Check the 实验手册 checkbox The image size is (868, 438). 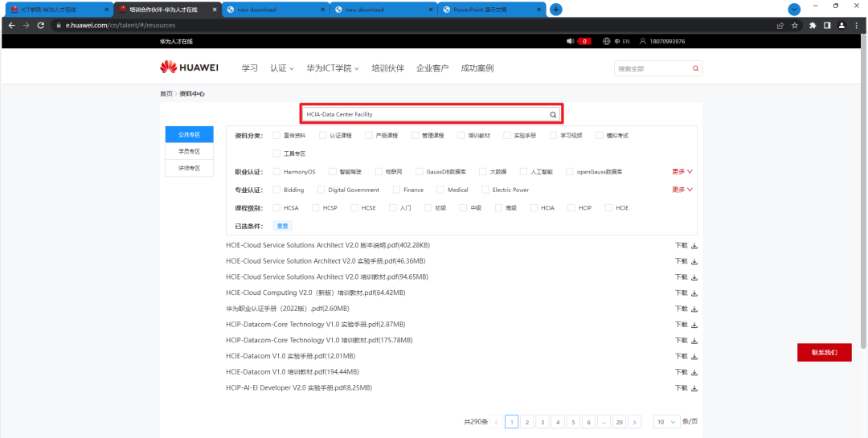[507, 135]
